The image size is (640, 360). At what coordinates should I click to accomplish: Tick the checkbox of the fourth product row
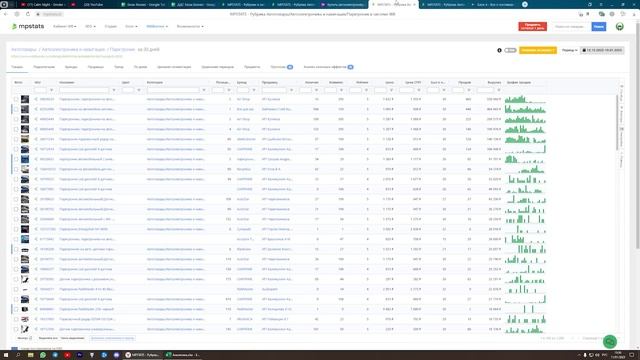[x=16, y=129]
